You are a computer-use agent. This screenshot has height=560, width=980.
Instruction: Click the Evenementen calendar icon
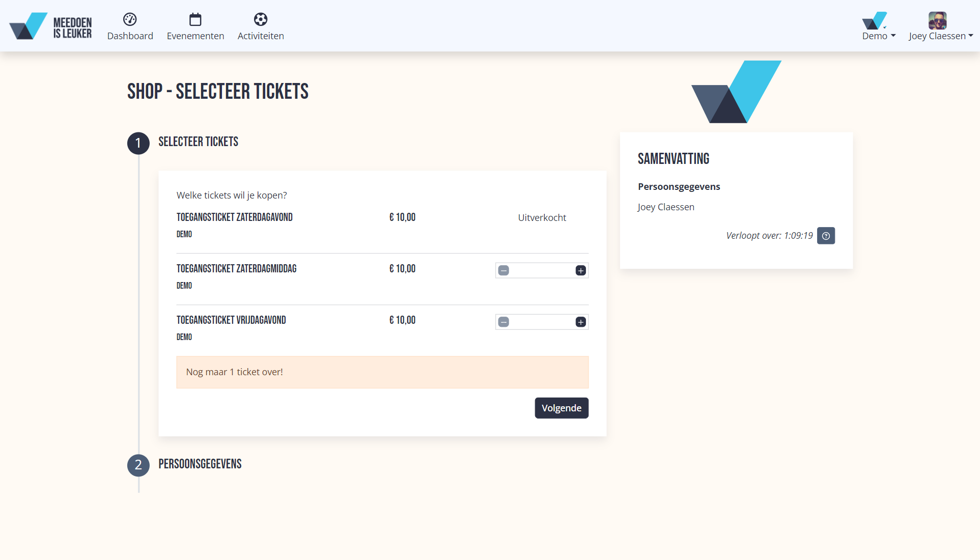coord(195,19)
